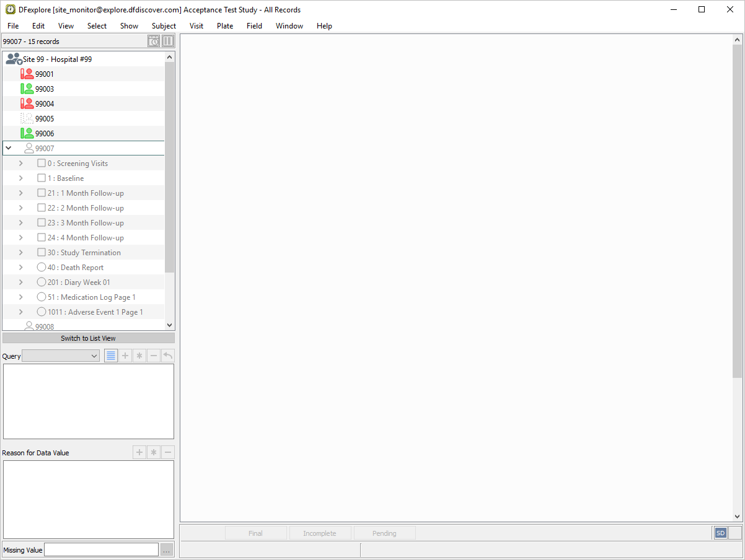
Task: Click the SD icon in the bottom right
Action: point(720,533)
